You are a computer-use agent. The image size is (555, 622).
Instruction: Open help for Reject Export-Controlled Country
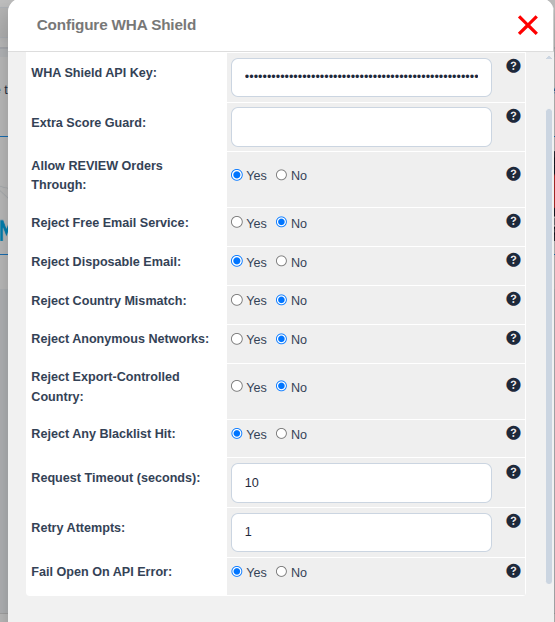513,385
